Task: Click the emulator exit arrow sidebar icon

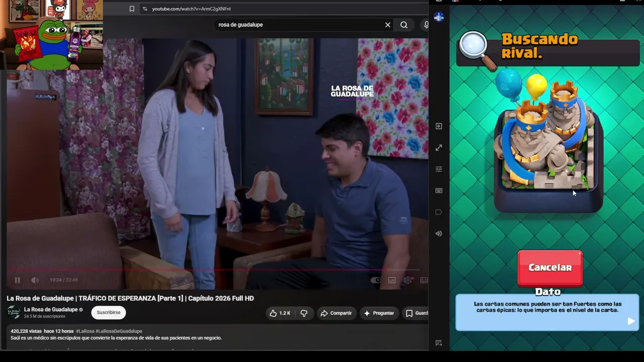Action: (439, 126)
